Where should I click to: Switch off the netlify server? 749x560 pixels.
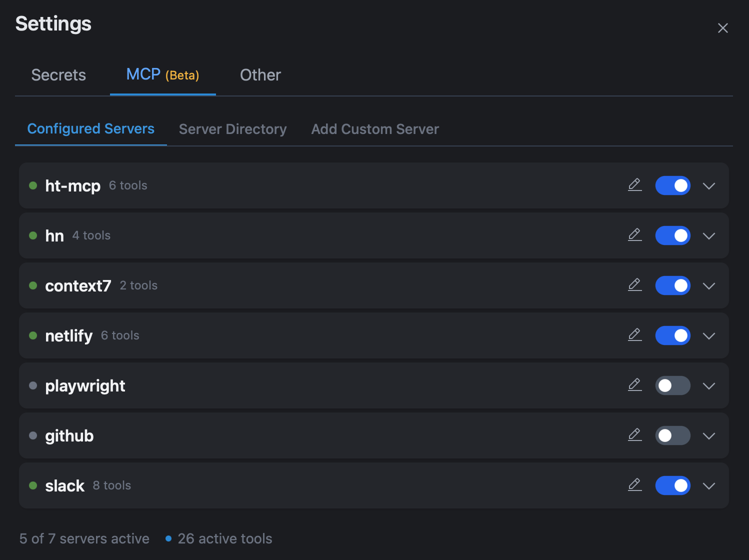coord(673,335)
